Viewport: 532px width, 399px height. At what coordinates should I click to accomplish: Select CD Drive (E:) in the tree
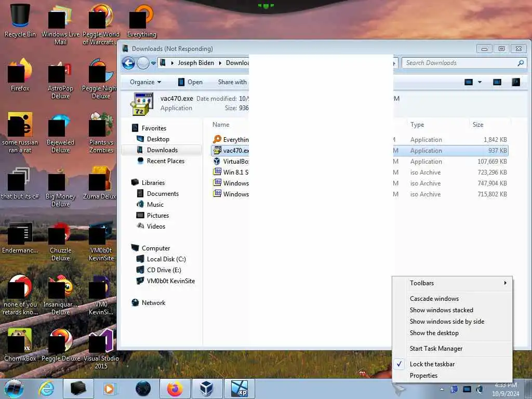tap(164, 270)
